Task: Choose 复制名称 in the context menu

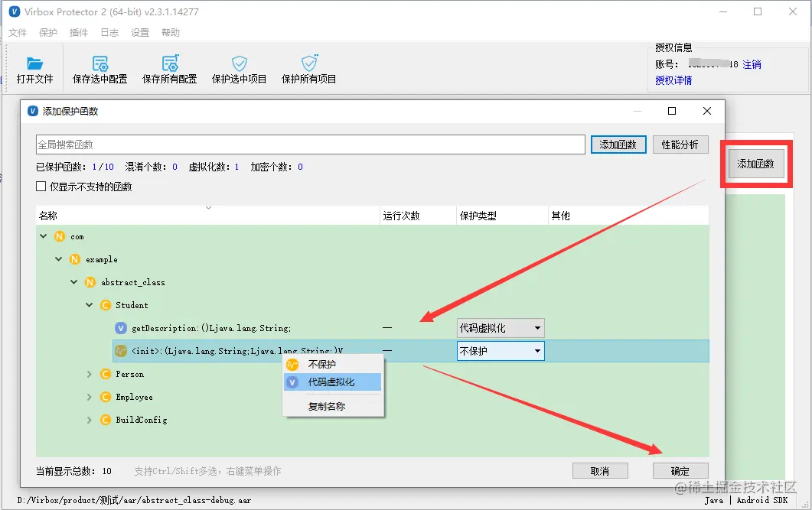Action: 333,407
